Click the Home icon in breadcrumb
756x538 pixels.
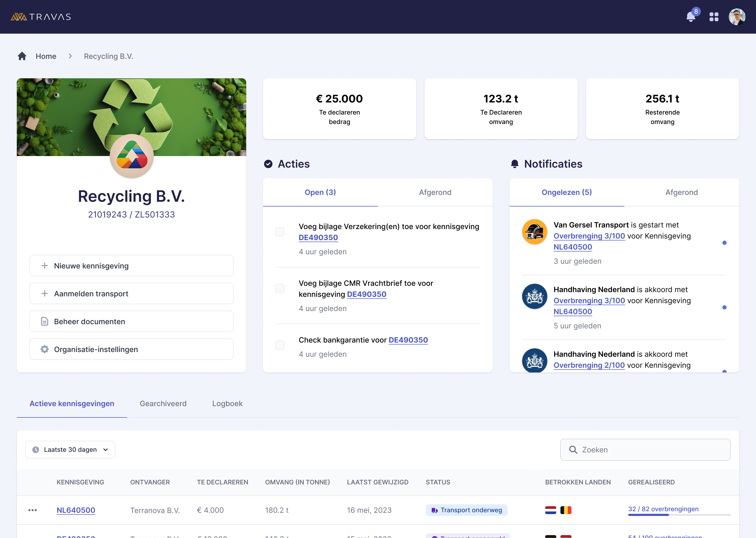pyautogui.click(x=22, y=56)
